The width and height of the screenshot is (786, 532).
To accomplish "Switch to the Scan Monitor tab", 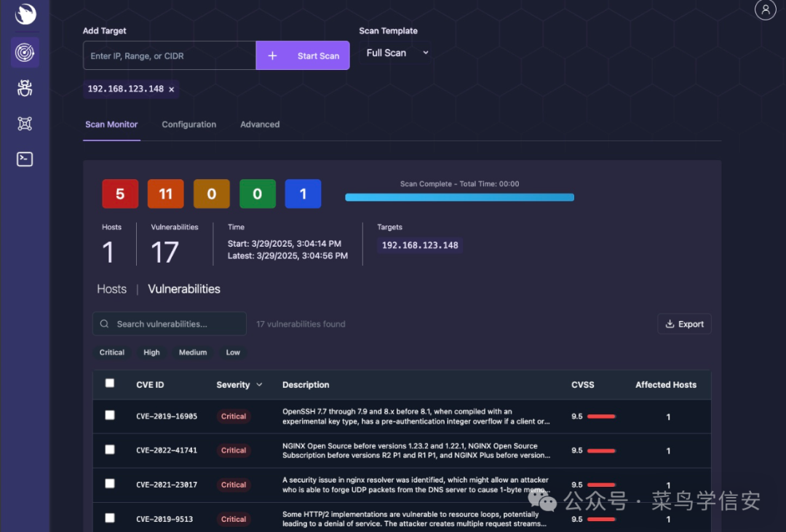I will click(x=111, y=124).
